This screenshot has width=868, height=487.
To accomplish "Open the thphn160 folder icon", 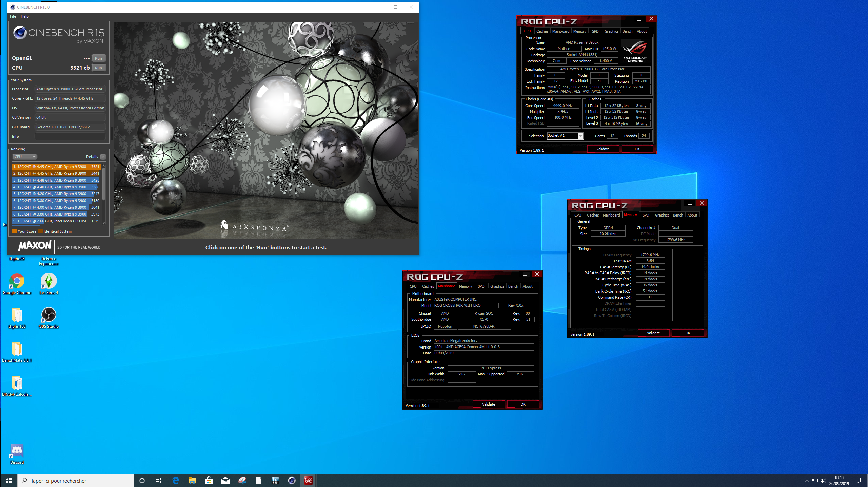I will 17,318.
